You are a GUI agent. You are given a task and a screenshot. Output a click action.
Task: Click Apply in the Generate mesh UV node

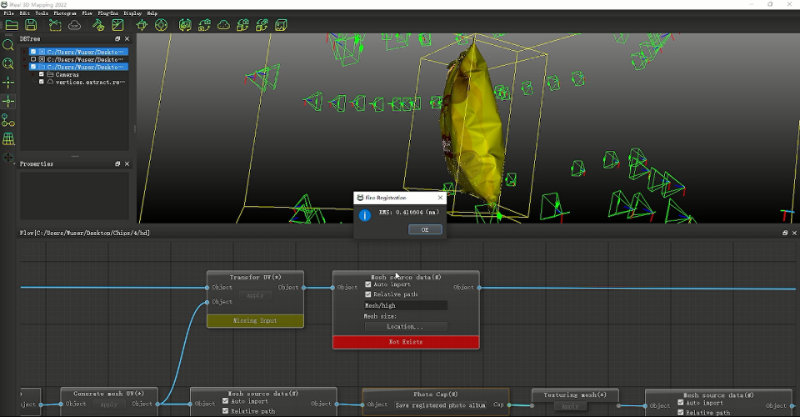pyautogui.click(x=109, y=404)
